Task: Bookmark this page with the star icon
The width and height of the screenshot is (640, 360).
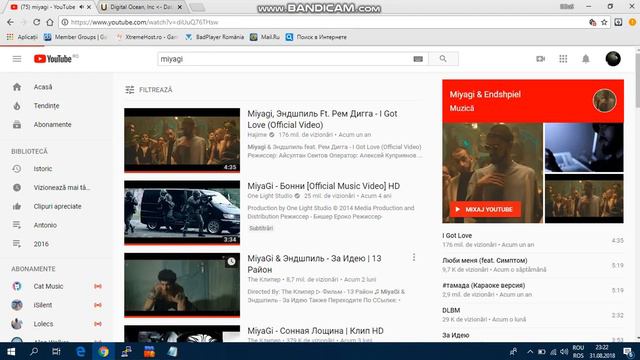Action: [x=604, y=22]
